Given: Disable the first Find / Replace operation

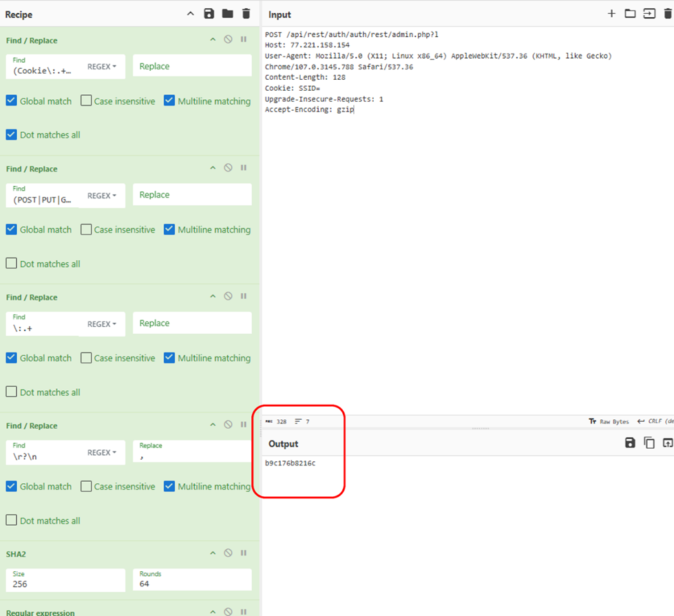Looking at the screenshot, I should 229,39.
